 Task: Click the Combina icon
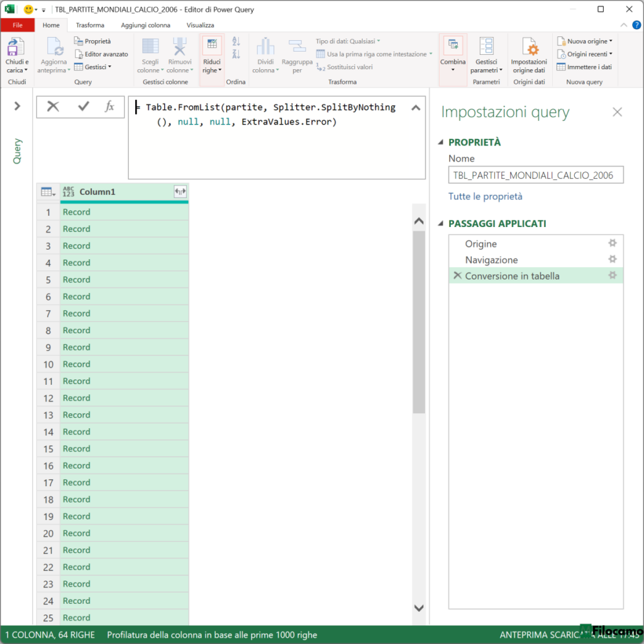tap(453, 45)
